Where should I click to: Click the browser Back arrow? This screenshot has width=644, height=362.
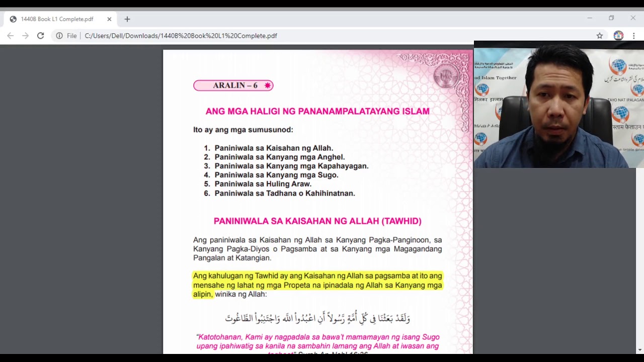click(x=11, y=36)
